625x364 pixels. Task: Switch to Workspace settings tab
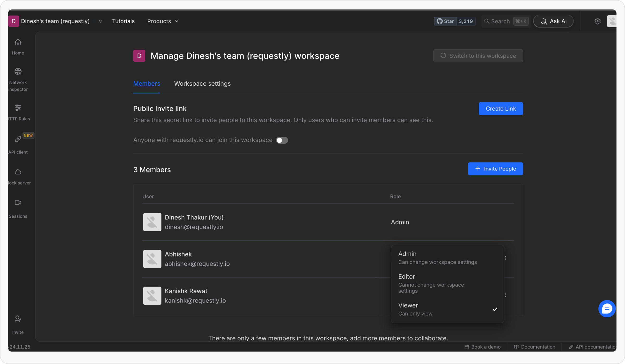tap(202, 84)
